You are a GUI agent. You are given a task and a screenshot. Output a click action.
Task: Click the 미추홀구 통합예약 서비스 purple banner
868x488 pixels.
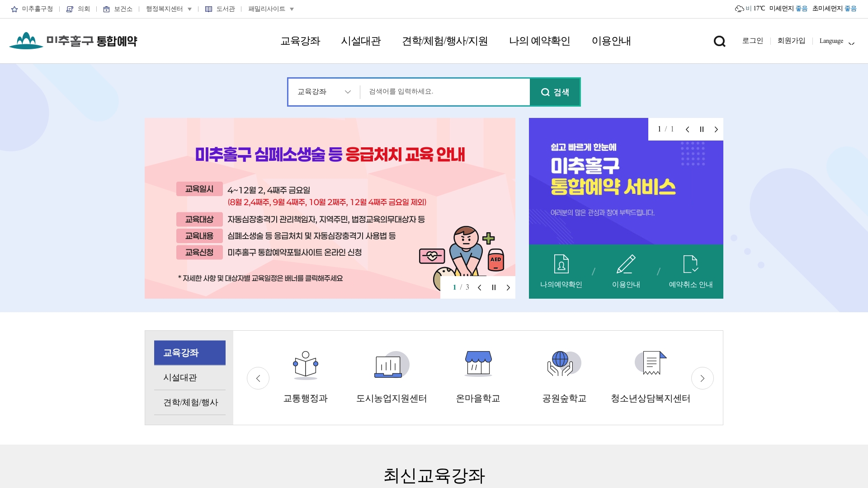tap(626, 181)
